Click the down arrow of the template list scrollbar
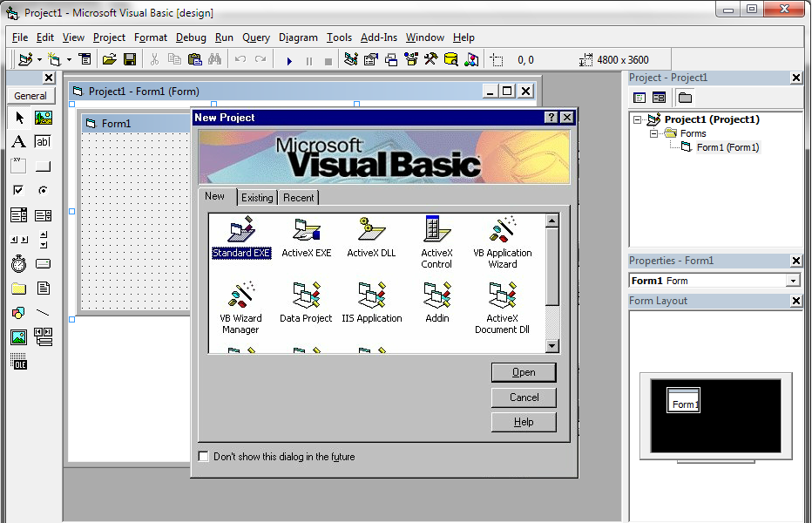This screenshot has width=812, height=523. (x=551, y=345)
